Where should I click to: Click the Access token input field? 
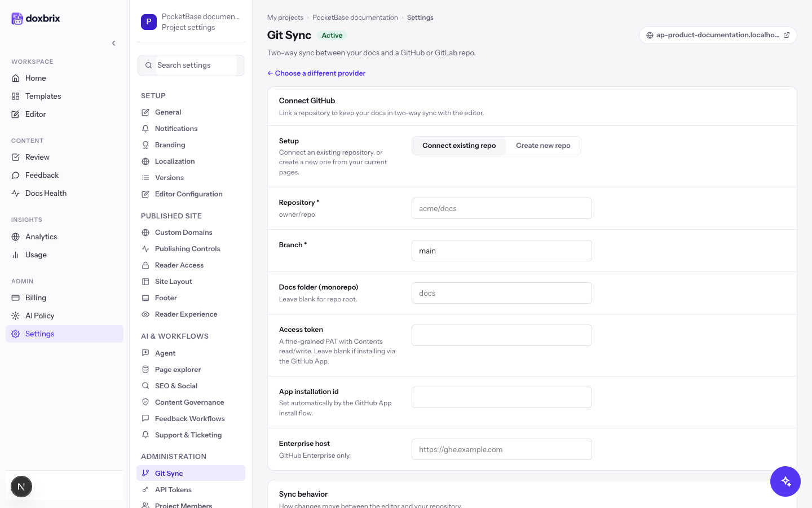point(502,335)
